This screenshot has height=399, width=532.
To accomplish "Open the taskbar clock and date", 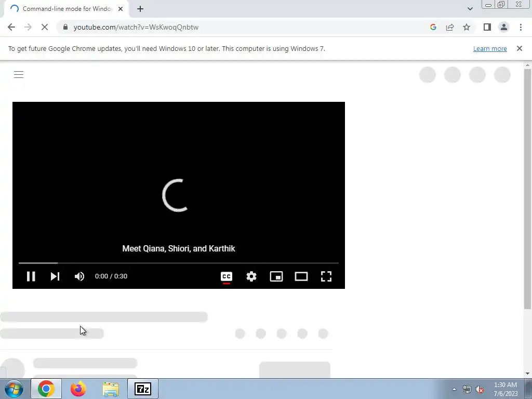I will tap(506, 389).
